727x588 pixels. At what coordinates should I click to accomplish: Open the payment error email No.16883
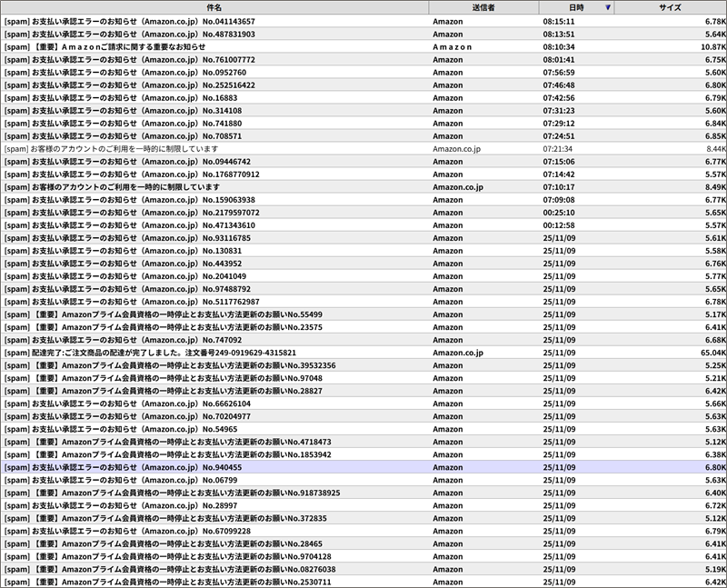click(x=121, y=97)
